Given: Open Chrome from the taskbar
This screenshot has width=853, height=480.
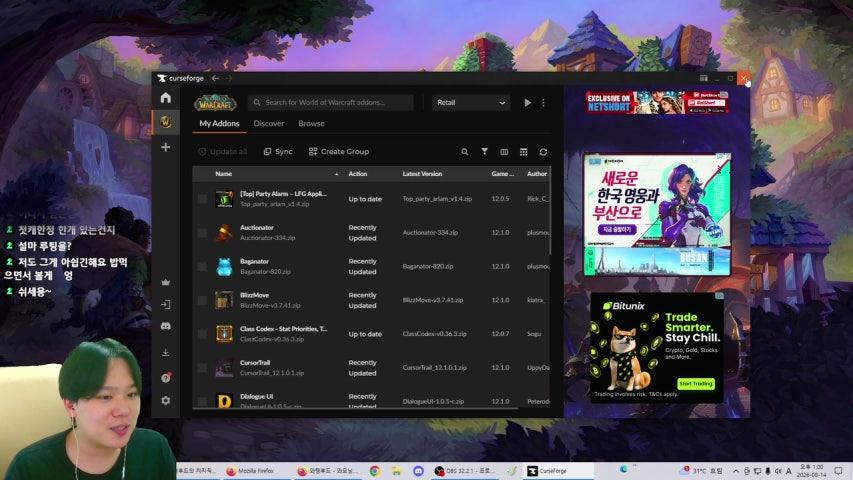Looking at the screenshot, I should pos(375,471).
